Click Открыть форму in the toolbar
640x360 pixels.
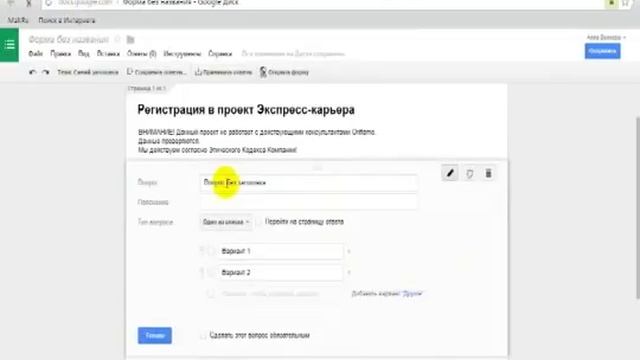pos(284,72)
